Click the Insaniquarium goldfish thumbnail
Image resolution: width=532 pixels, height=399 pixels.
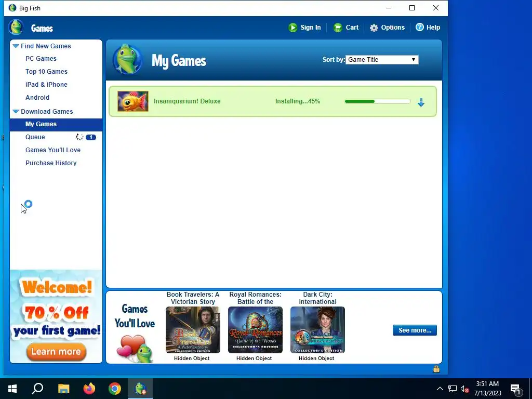[x=133, y=101]
